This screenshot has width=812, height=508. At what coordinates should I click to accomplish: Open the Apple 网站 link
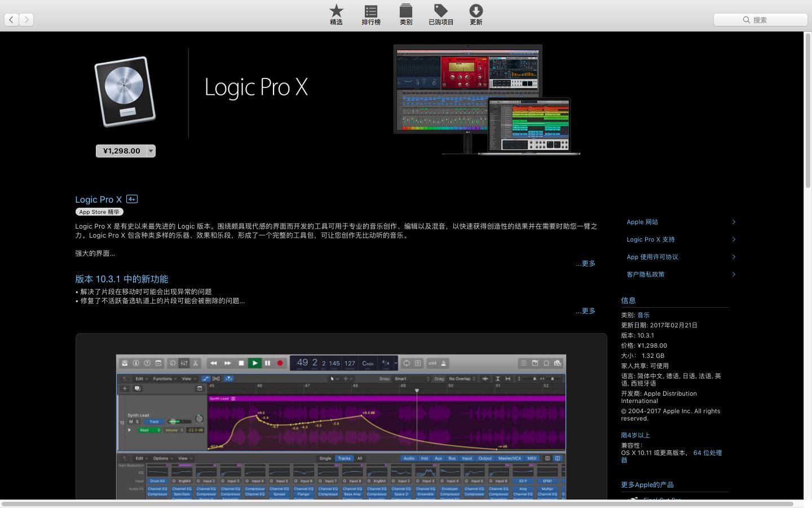642,222
